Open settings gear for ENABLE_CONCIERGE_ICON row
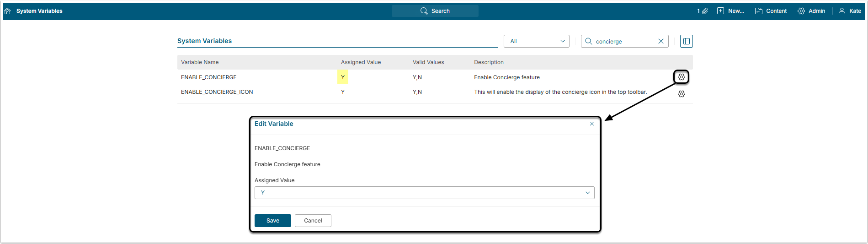868x244 pixels. point(681,94)
